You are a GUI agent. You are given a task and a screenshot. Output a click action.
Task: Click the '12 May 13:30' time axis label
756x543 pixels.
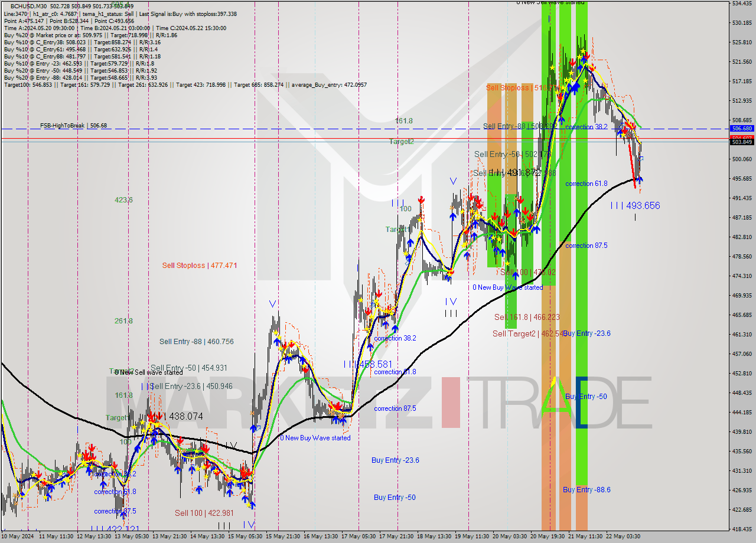(93, 537)
